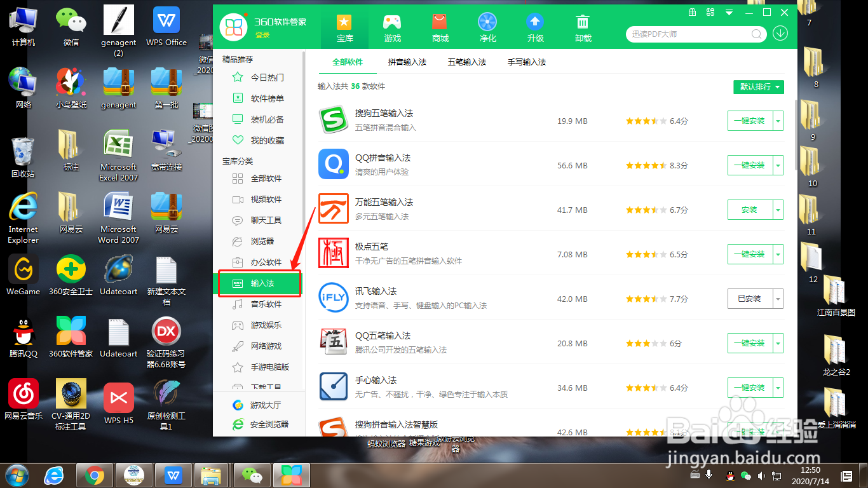Switch to 手写输入法 filter tab

click(x=527, y=62)
